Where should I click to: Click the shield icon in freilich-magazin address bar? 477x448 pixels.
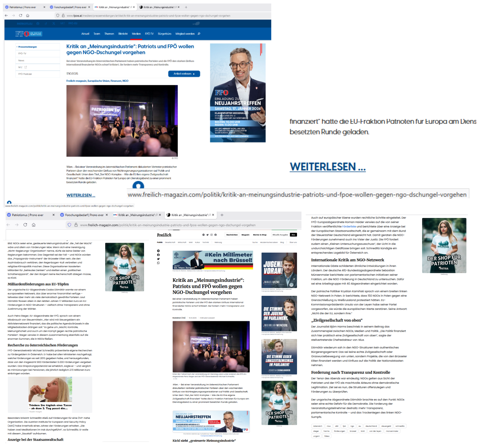pos(69,225)
